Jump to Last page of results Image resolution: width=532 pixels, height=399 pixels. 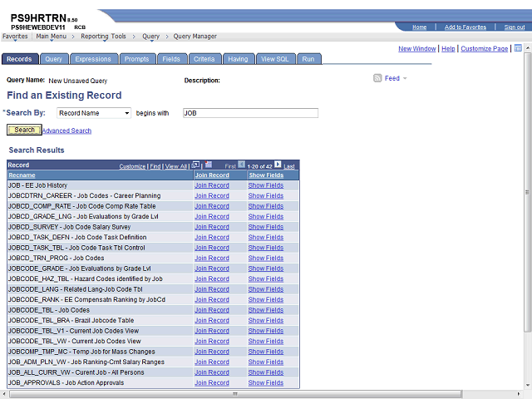pos(289,166)
